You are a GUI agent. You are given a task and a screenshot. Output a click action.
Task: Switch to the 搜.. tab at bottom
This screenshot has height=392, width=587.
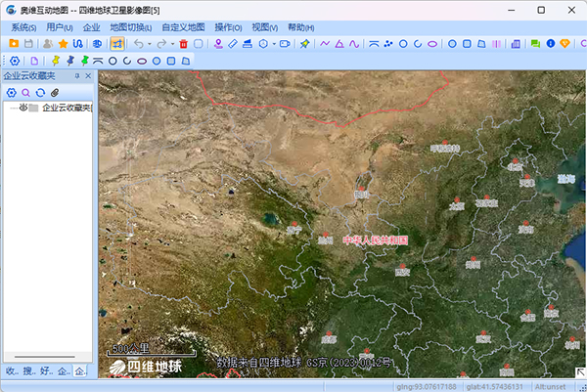28,371
